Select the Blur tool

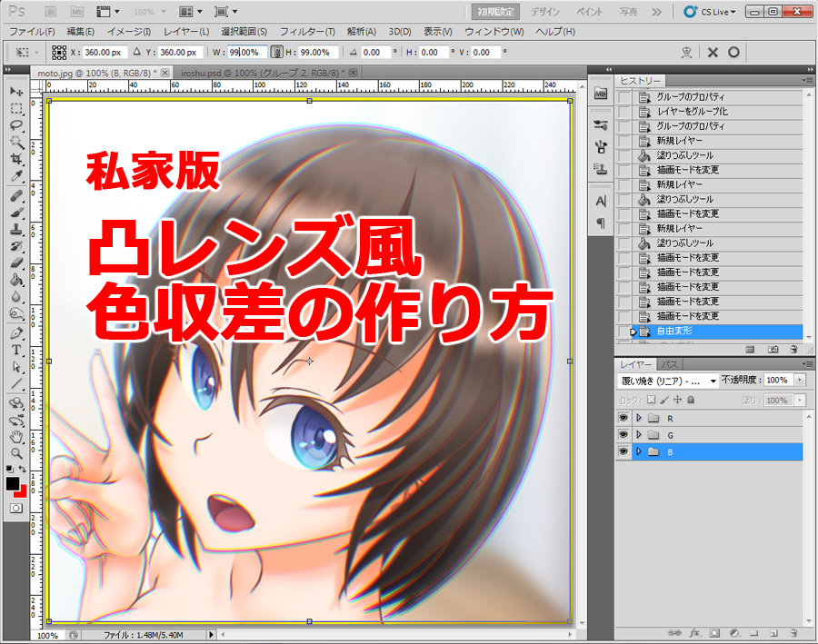16,296
